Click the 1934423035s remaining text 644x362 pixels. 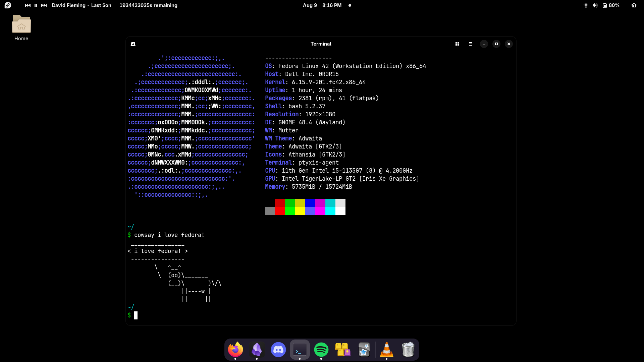[x=148, y=5]
